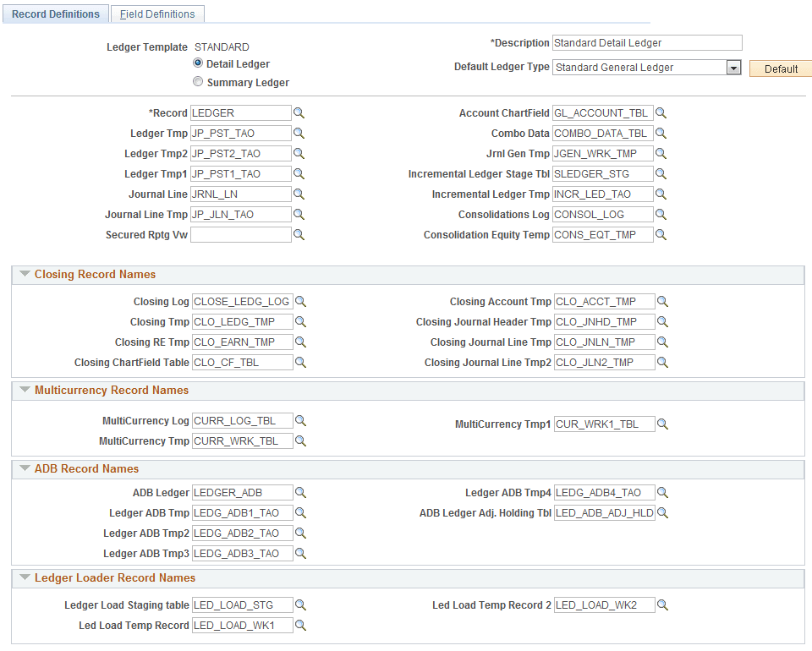The width and height of the screenshot is (812, 651).
Task: Collapse the Closing Record Names section
Action: [x=25, y=274]
